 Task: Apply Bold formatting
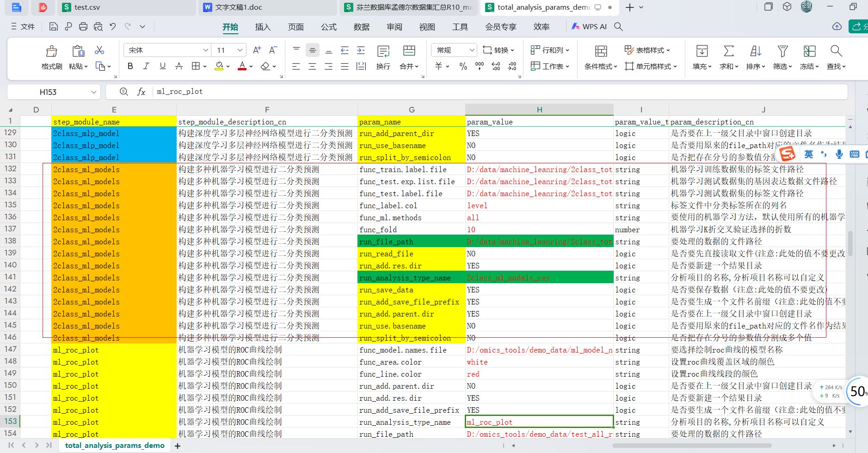(130, 66)
